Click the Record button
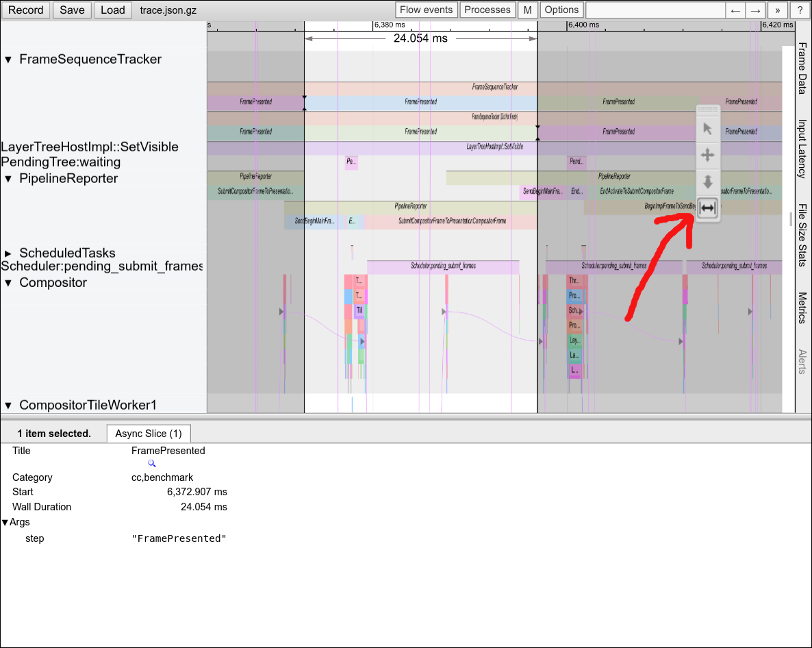 26,10
